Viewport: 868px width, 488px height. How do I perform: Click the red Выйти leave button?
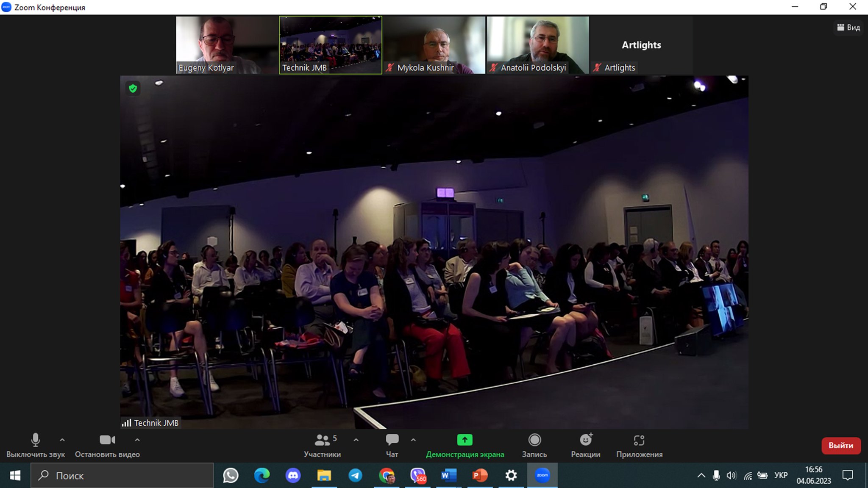click(x=840, y=446)
